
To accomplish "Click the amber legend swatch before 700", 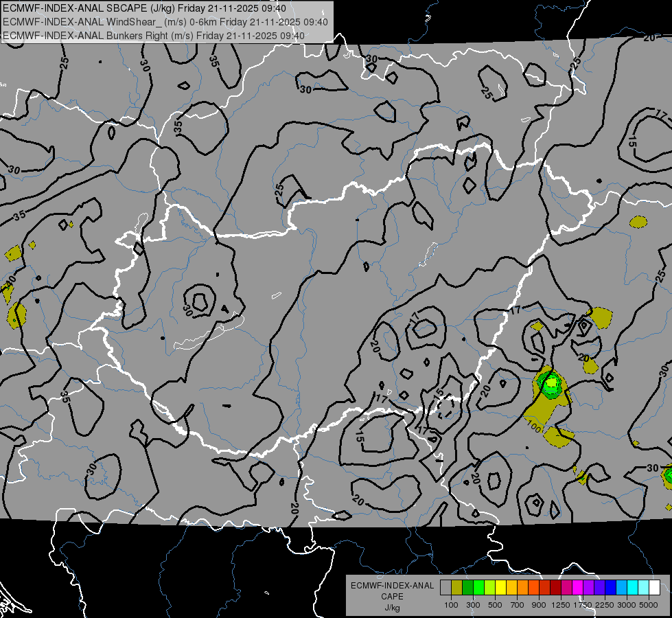I will 511,587.
